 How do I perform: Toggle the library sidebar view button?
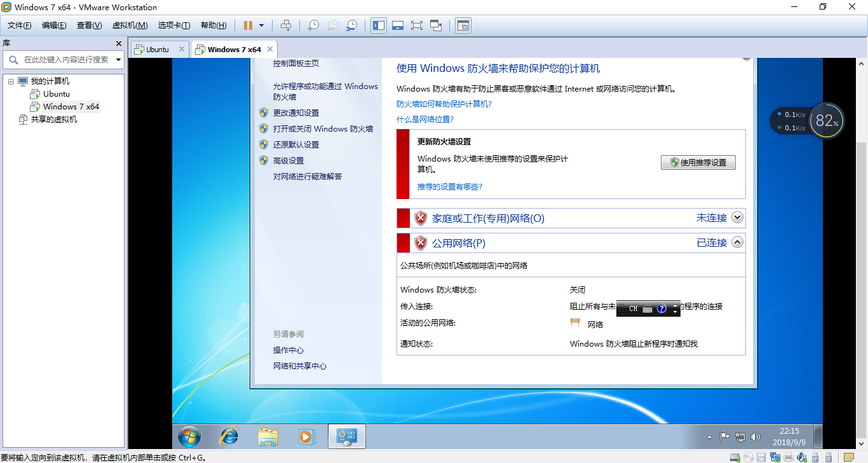coord(379,25)
